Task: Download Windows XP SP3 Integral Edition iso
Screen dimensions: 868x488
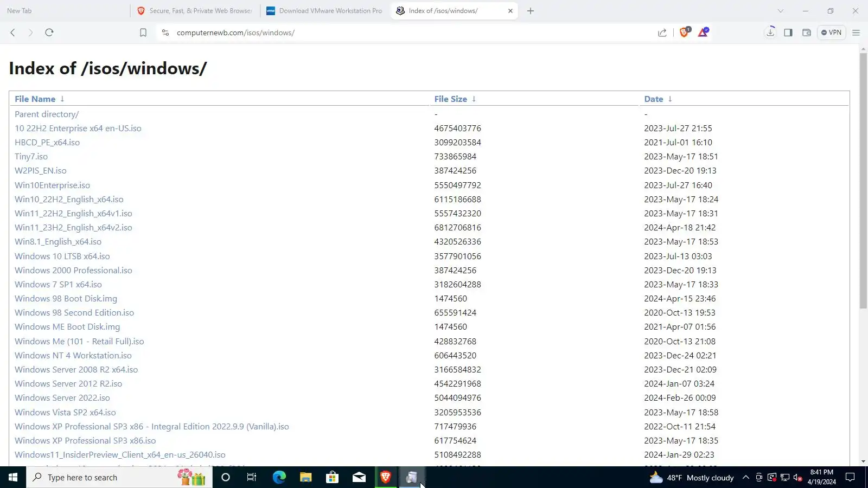Action: click(x=152, y=427)
